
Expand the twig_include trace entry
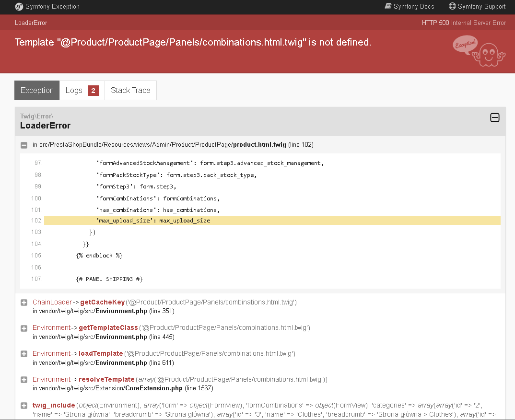pos(24,406)
